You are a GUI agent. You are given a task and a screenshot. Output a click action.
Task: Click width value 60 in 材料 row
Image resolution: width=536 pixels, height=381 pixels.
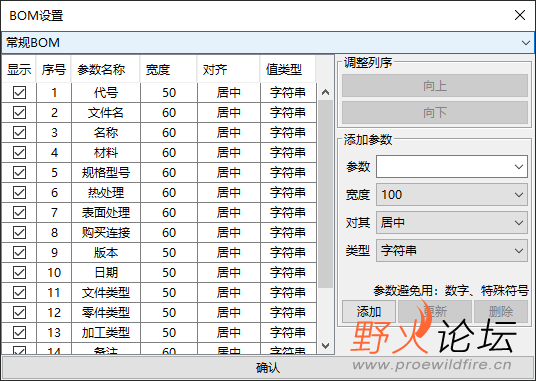pos(169,152)
